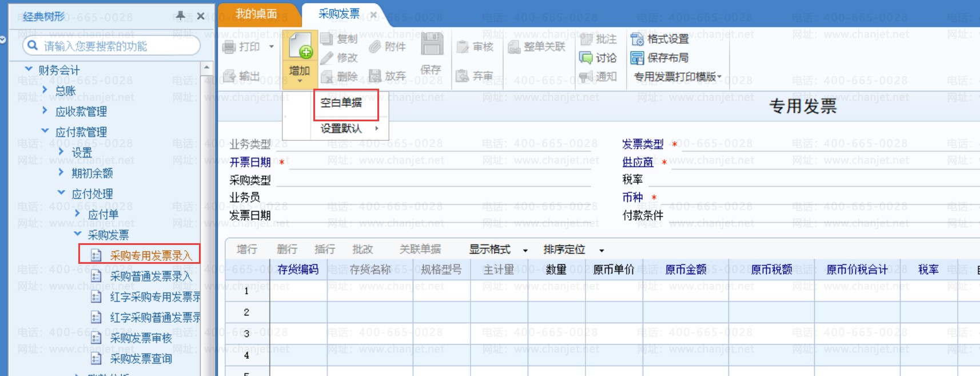Open the 显示格式 dropdown
980x376 pixels.
tap(498, 250)
